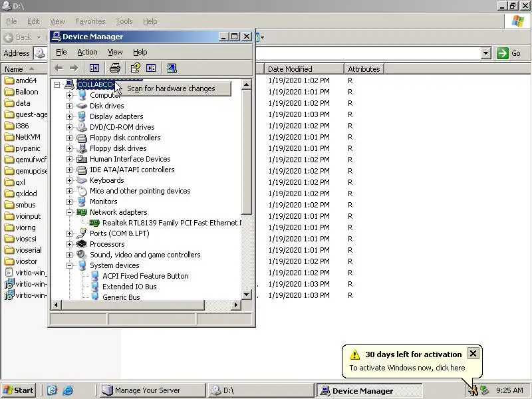Open Favorites menu in D:\ window
Image resolution: width=532 pixels, height=399 pixels.
click(x=90, y=21)
